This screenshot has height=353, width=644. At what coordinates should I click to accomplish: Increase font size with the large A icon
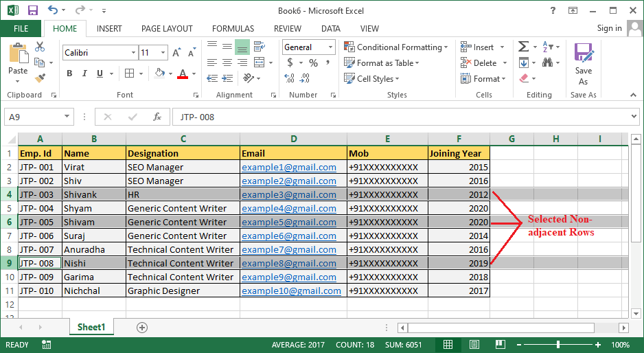176,53
